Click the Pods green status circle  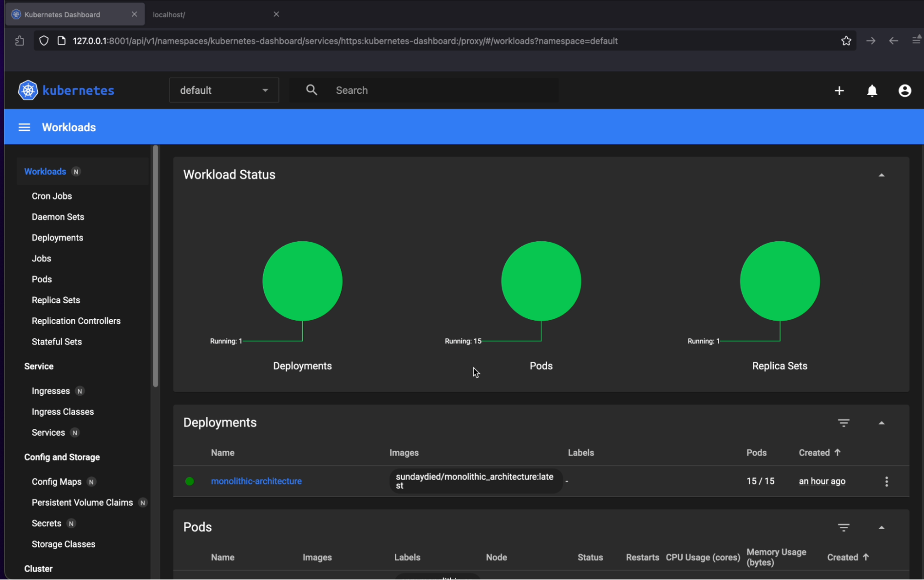click(541, 281)
